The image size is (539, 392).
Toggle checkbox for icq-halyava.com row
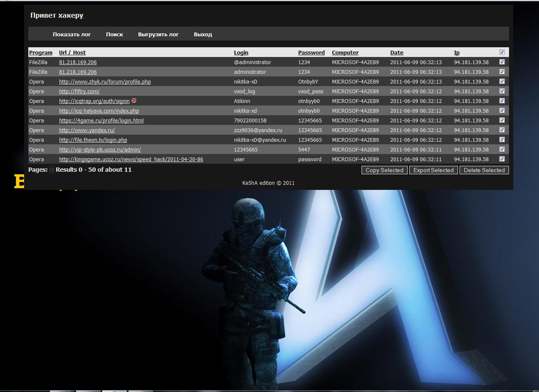click(x=502, y=111)
